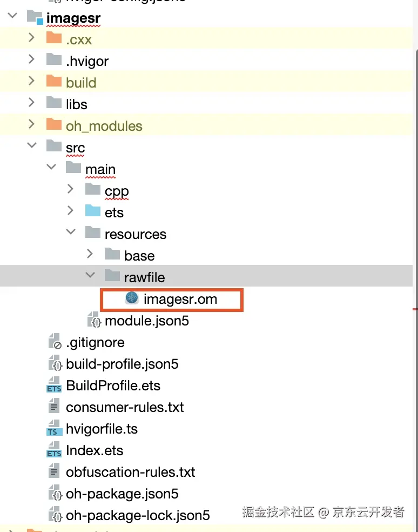The width and height of the screenshot is (418, 532).
Task: Collapse the resources folder chevron
Action: 71,233
